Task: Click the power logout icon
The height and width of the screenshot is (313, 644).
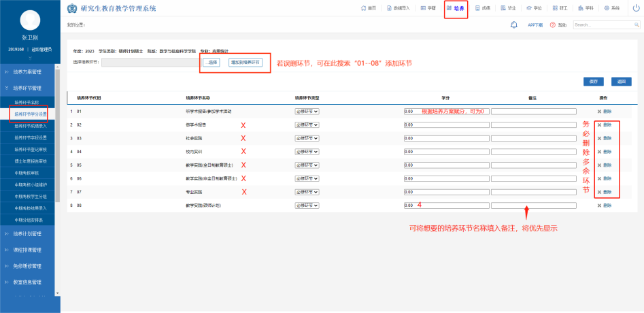Action: (x=635, y=8)
